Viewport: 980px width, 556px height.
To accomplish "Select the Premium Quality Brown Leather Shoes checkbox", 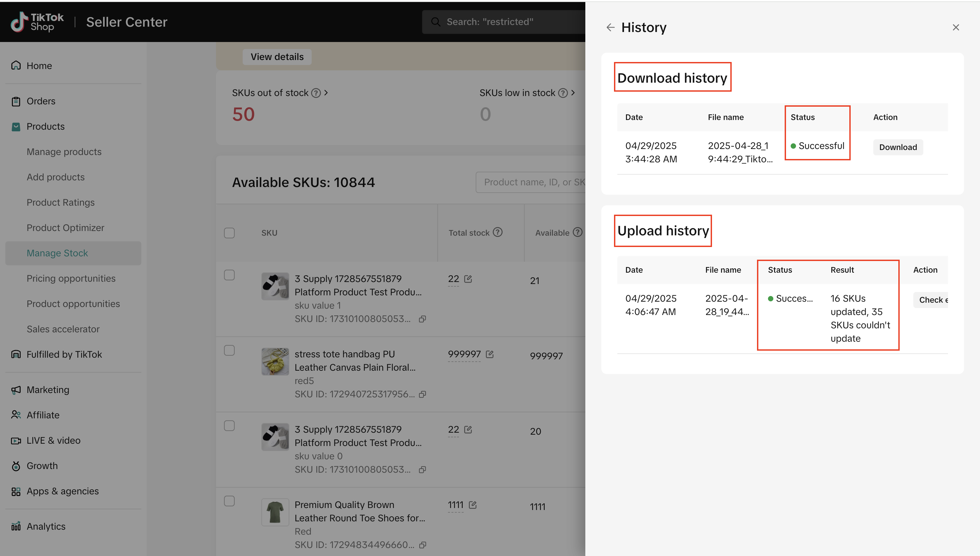I will [229, 501].
